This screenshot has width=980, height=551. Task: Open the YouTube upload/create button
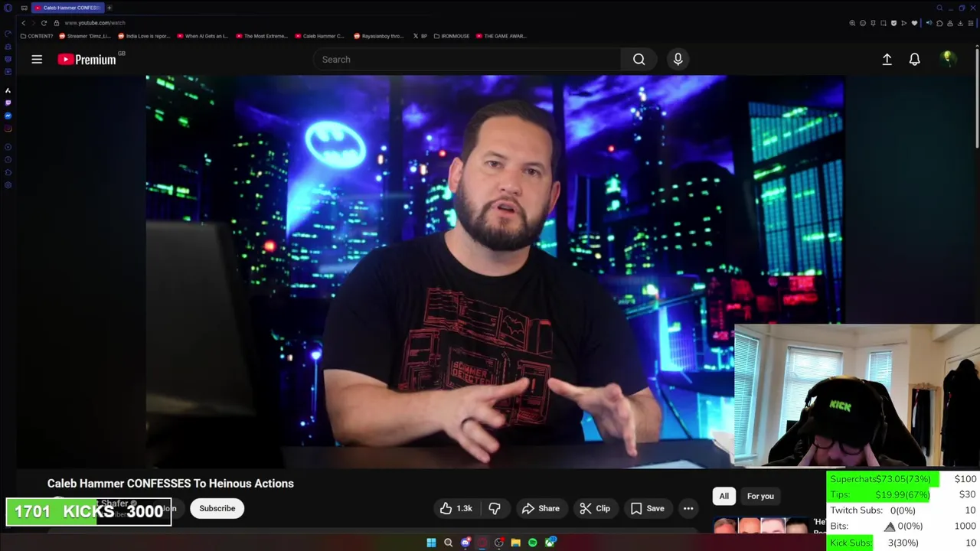point(887,59)
